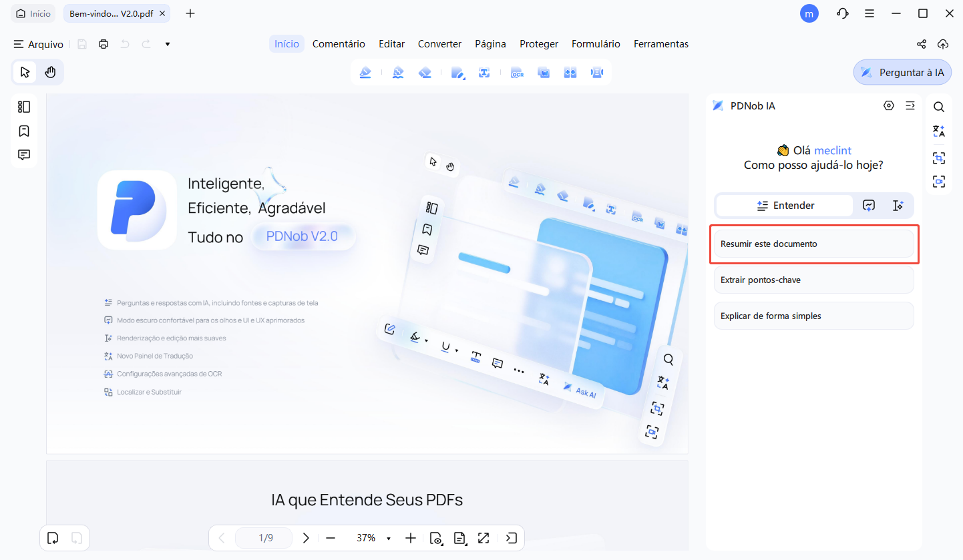Click Resumir este documento
The image size is (963, 560).
(x=813, y=244)
